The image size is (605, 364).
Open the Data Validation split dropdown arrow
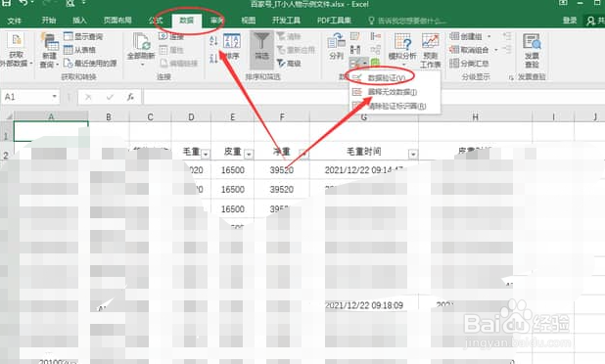(x=364, y=63)
